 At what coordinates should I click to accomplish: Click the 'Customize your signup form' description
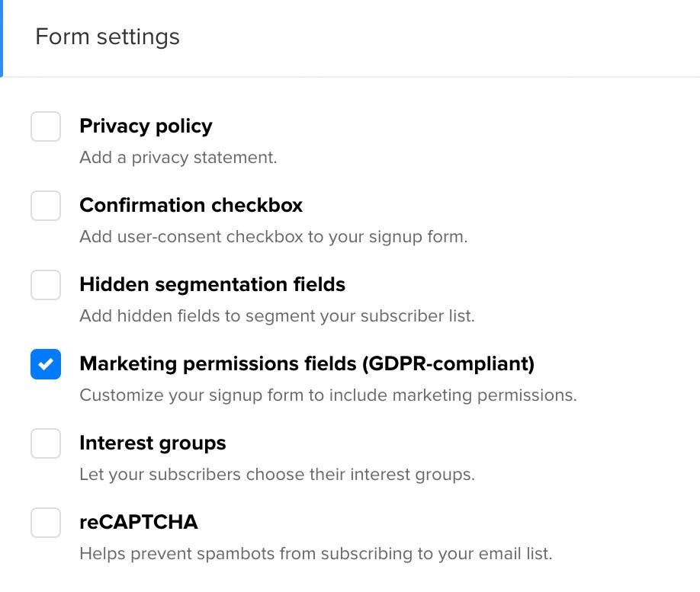[x=328, y=395]
